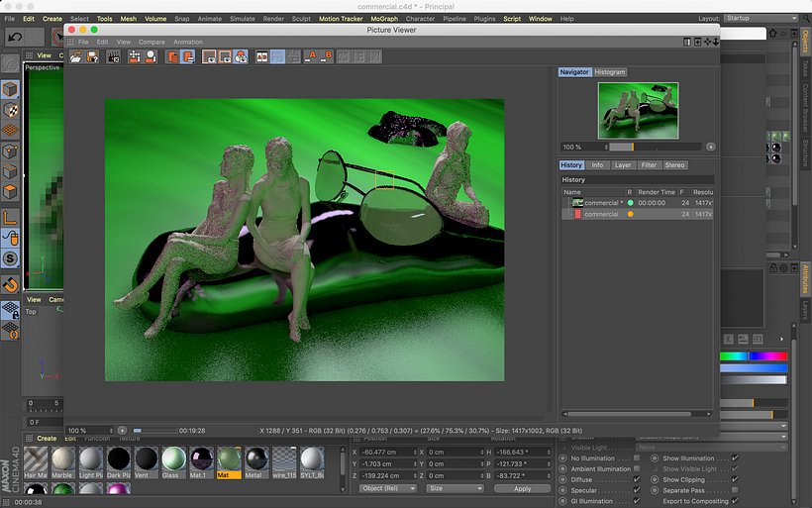Click the Animation menu in Picture Viewer
This screenshot has width=812, height=508.
click(188, 42)
